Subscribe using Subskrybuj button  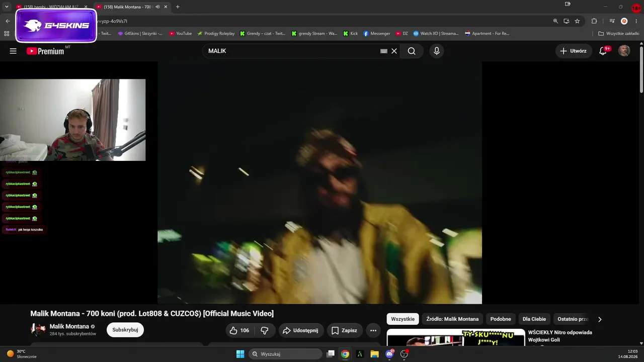125,330
